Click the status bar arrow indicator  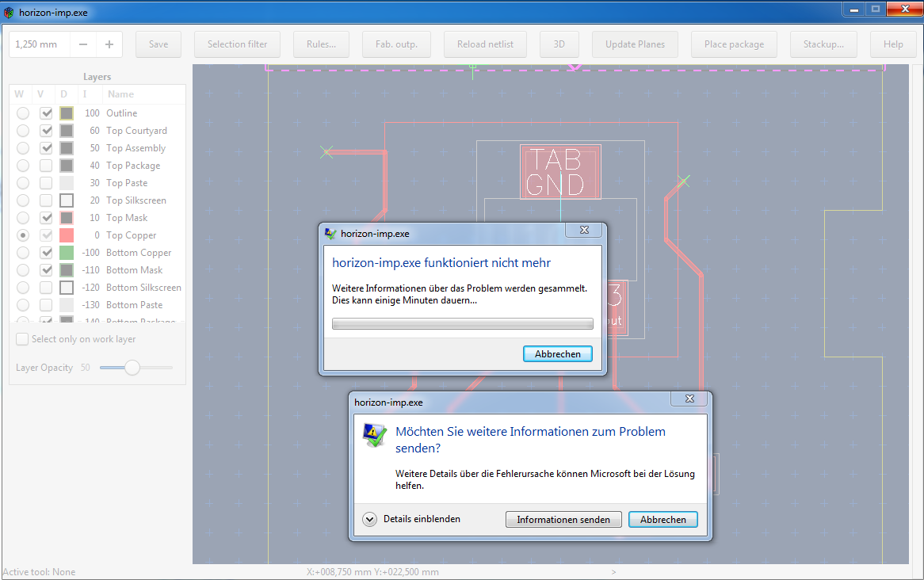point(613,572)
